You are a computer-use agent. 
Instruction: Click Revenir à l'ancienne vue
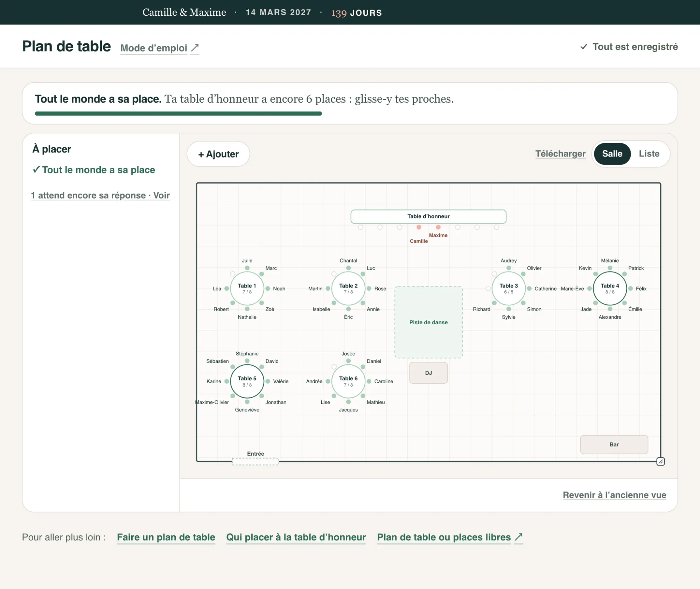(614, 495)
